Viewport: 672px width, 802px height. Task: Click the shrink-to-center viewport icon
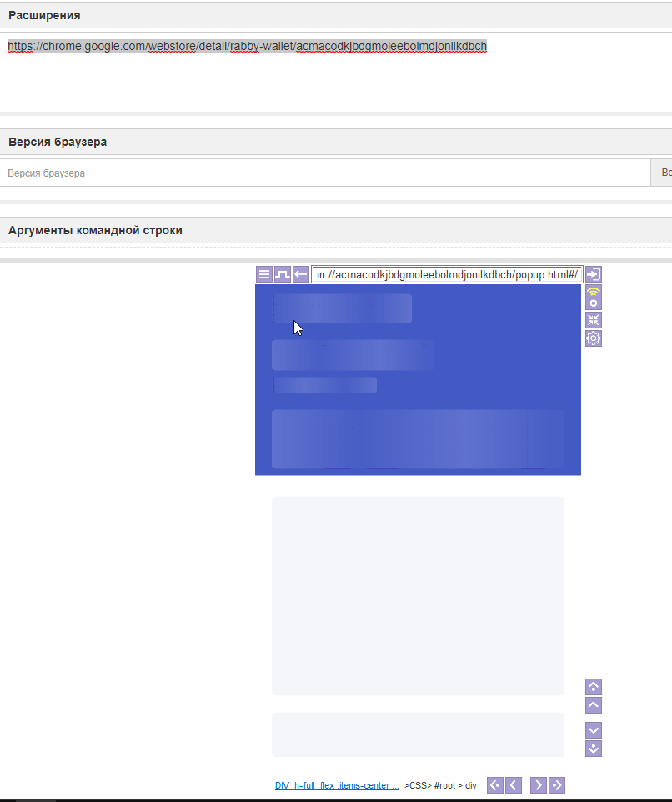(593, 319)
